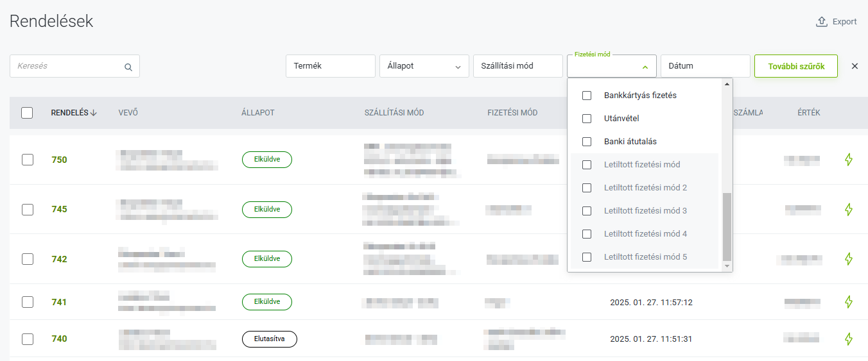Open quick actions lightning icon for order 745
Image resolution: width=868 pixels, height=361 pixels.
(849, 210)
